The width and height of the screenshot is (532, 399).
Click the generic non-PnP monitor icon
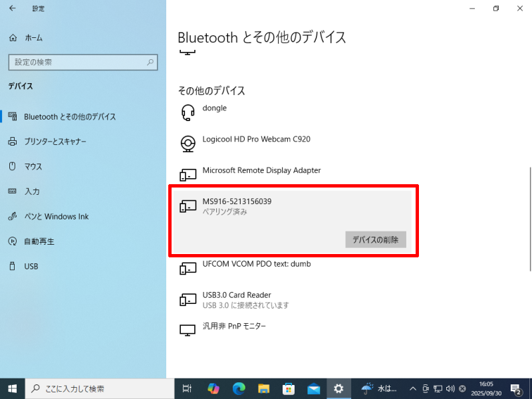point(188,330)
